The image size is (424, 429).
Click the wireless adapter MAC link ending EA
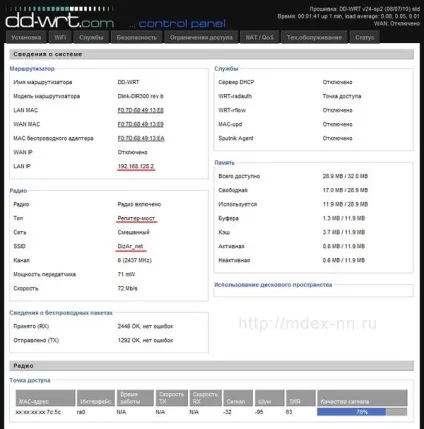click(141, 138)
